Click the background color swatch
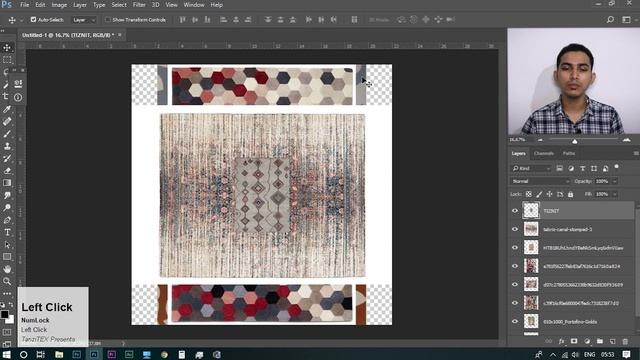This screenshot has height=360, width=640. click(x=11, y=319)
